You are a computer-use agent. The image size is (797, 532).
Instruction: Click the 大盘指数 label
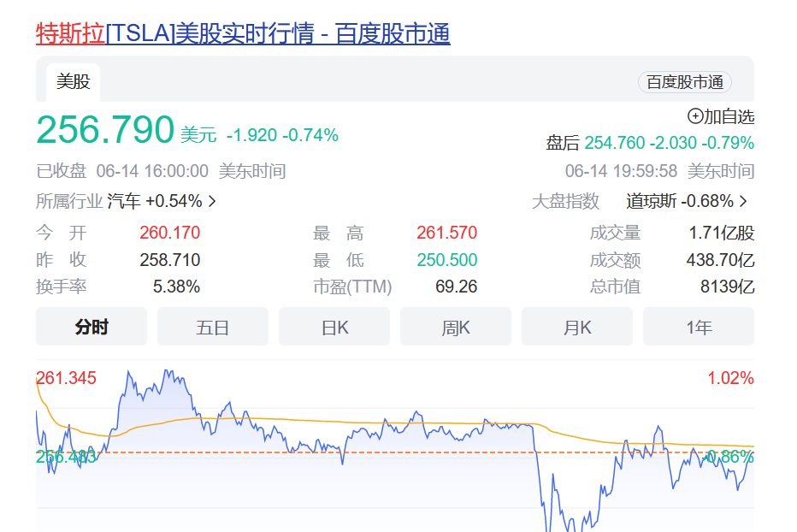pyautogui.click(x=565, y=201)
